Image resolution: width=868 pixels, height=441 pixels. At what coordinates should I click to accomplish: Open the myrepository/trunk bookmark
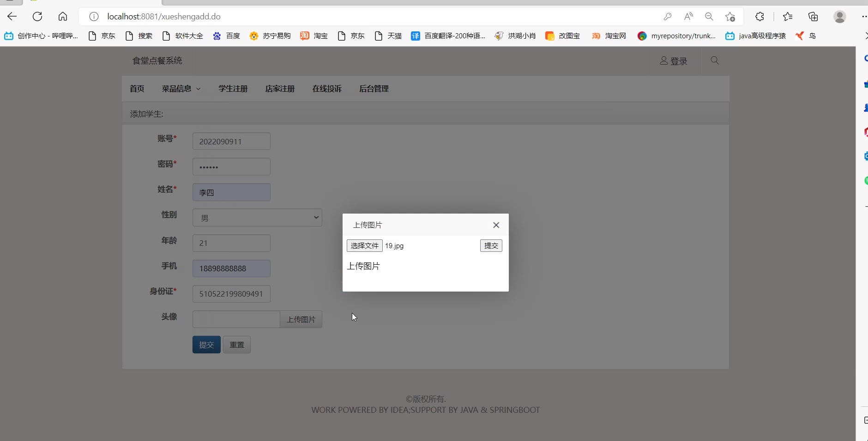coord(677,36)
